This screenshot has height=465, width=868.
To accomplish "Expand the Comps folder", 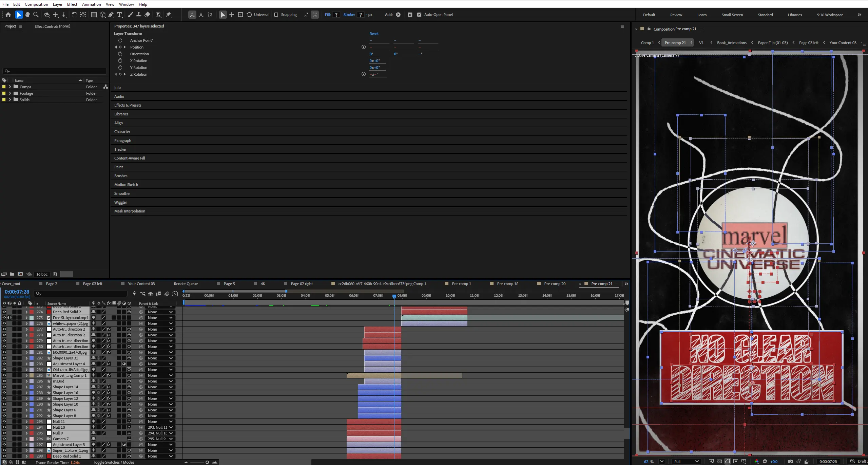I will (x=10, y=87).
